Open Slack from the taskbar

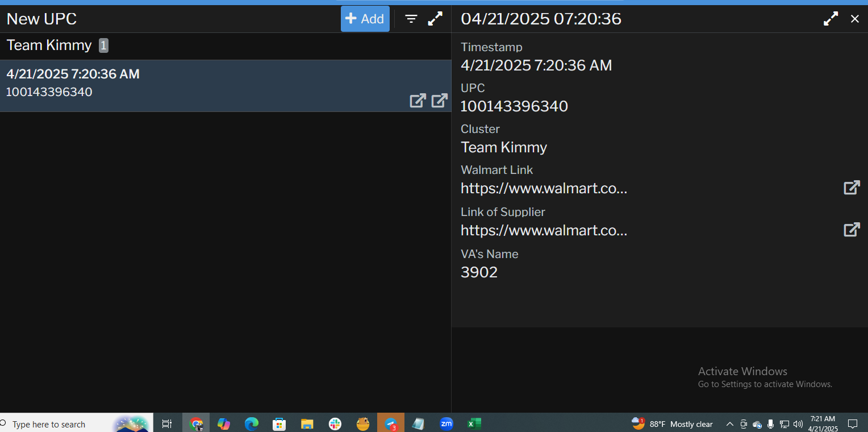(x=335, y=423)
